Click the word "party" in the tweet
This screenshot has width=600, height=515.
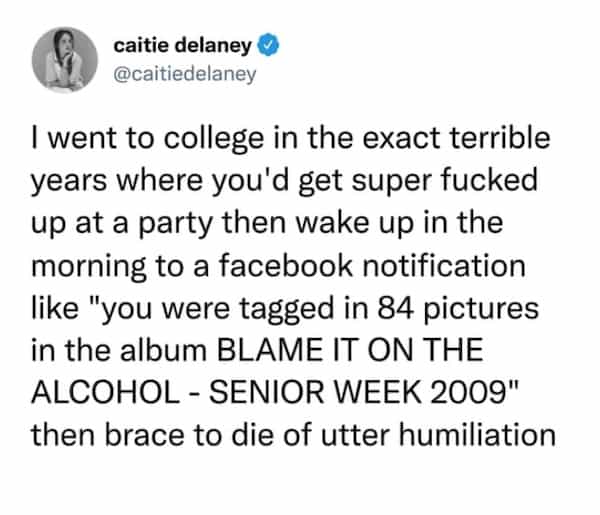[x=176, y=229]
